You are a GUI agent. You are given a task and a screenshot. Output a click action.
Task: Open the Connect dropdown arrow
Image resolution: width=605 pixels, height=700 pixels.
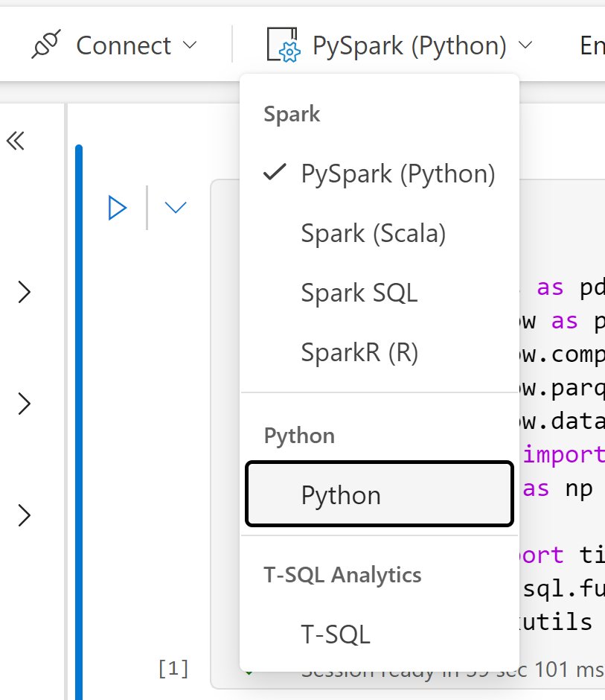tap(190, 45)
